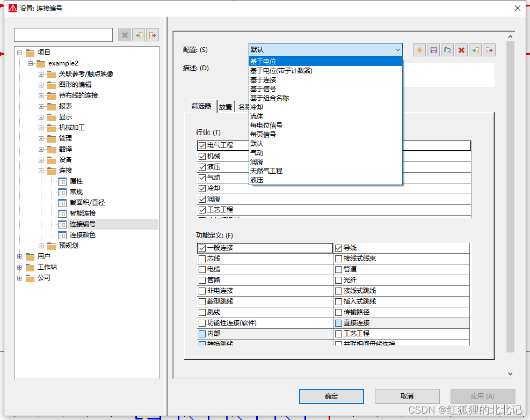The height and width of the screenshot is (420, 530).
Task: Click the new configuration star icon
Action: tap(419, 50)
